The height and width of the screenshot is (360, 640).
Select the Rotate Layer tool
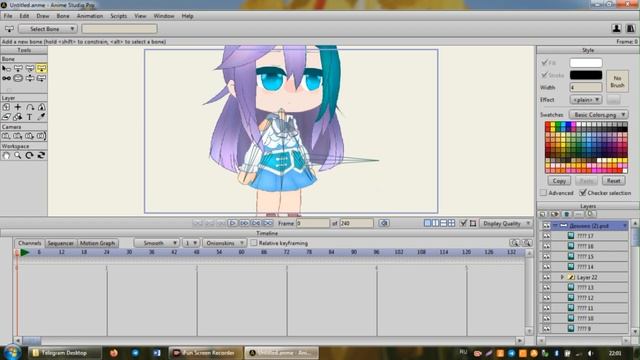coord(30,107)
